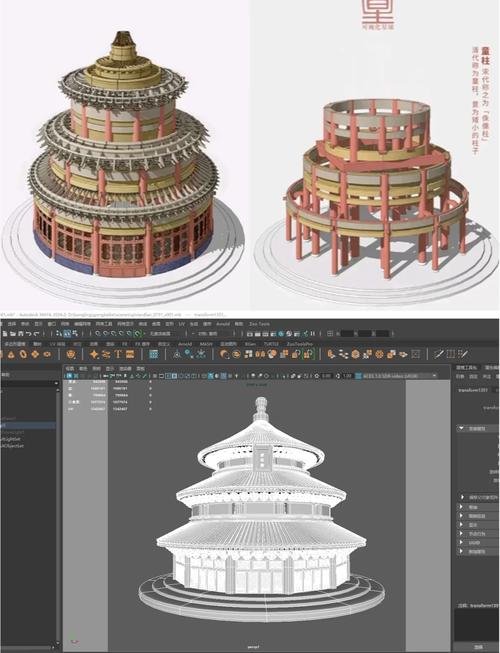Create platonic solid from the shelf

point(71,354)
